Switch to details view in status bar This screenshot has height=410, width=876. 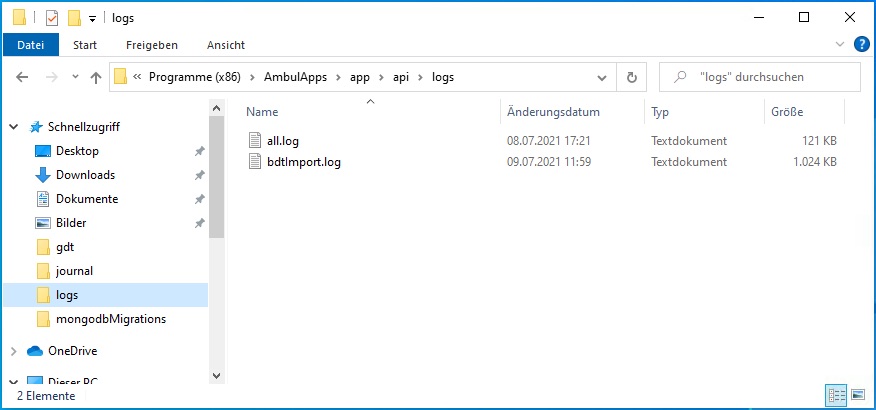836,395
